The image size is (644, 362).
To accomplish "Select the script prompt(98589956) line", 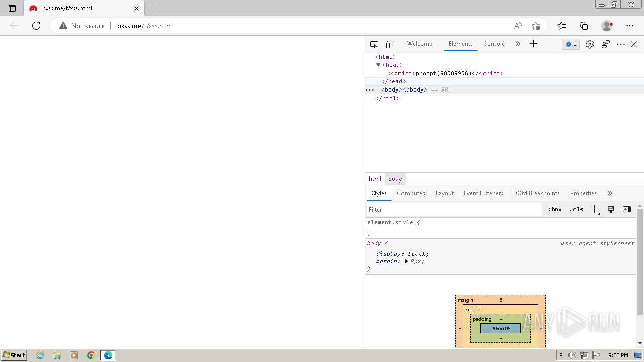I will (445, 73).
